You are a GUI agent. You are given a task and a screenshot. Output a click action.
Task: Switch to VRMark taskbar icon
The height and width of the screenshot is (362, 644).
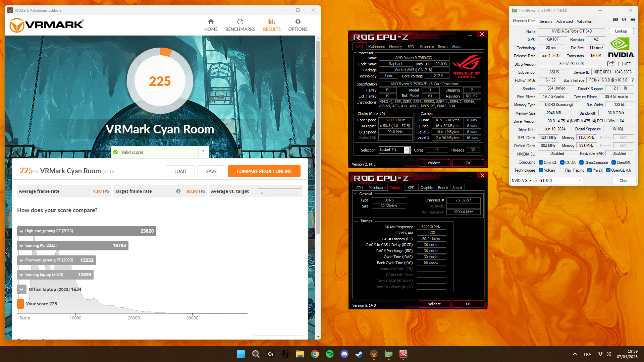pos(374,354)
